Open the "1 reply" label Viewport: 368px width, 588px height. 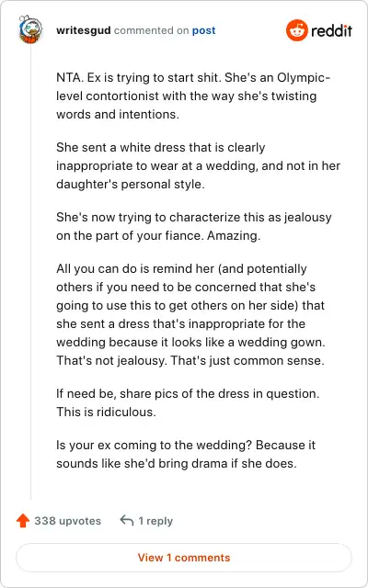tap(155, 521)
